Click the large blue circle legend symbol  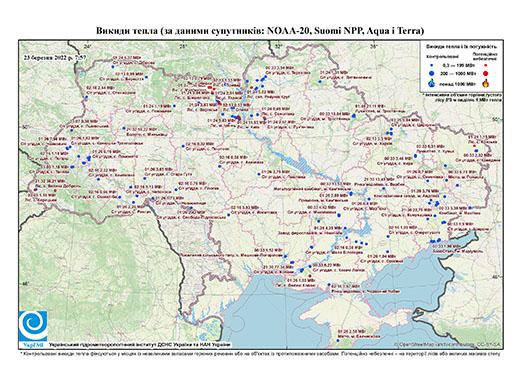click(432, 73)
